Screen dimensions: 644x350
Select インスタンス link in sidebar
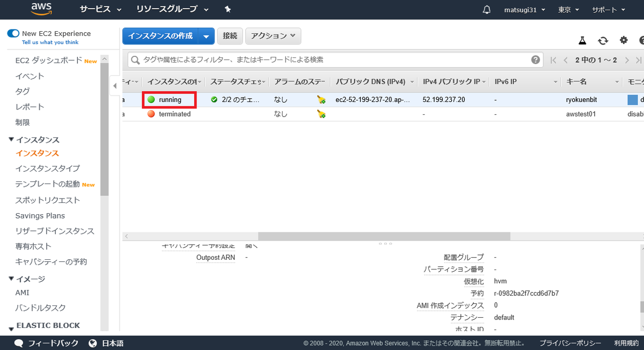[37, 154]
